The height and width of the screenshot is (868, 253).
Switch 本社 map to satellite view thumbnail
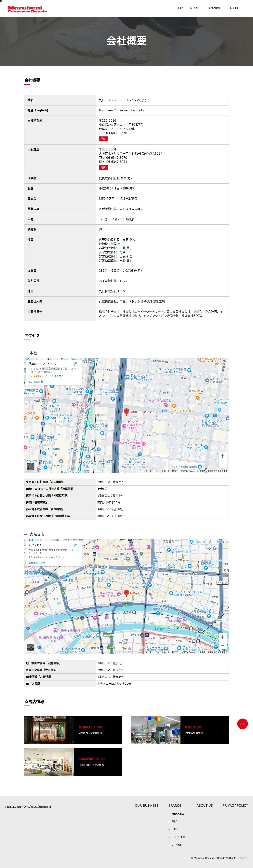pos(30,466)
